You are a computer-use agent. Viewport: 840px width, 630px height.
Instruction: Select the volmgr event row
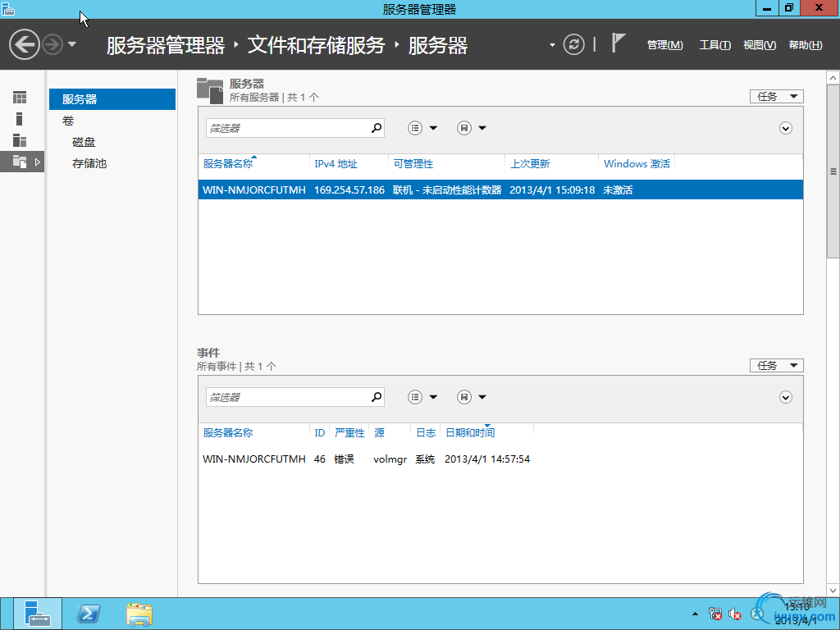tap(500, 459)
